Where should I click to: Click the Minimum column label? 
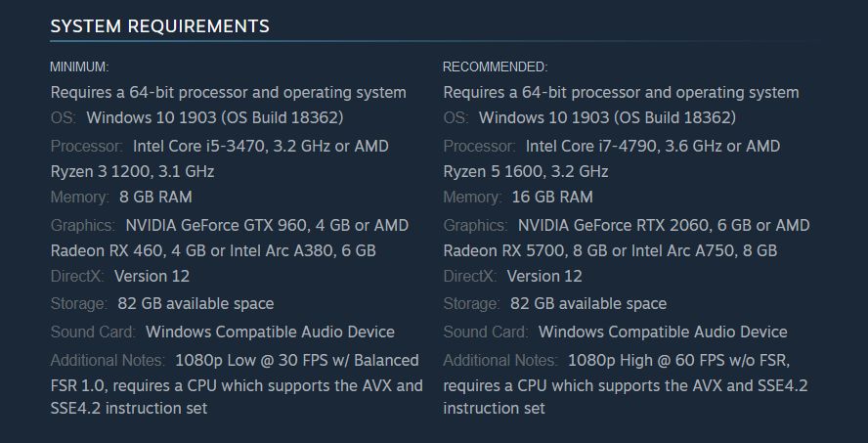(79, 66)
